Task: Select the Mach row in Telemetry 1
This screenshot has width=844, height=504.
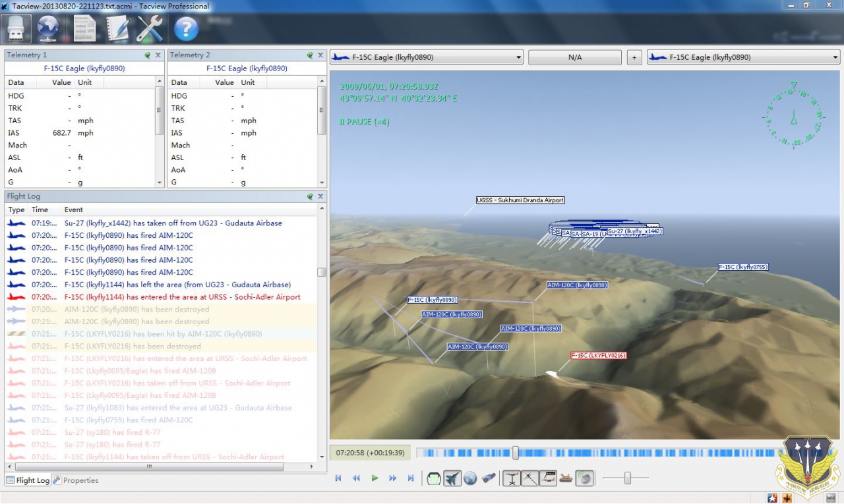Action: [80, 145]
